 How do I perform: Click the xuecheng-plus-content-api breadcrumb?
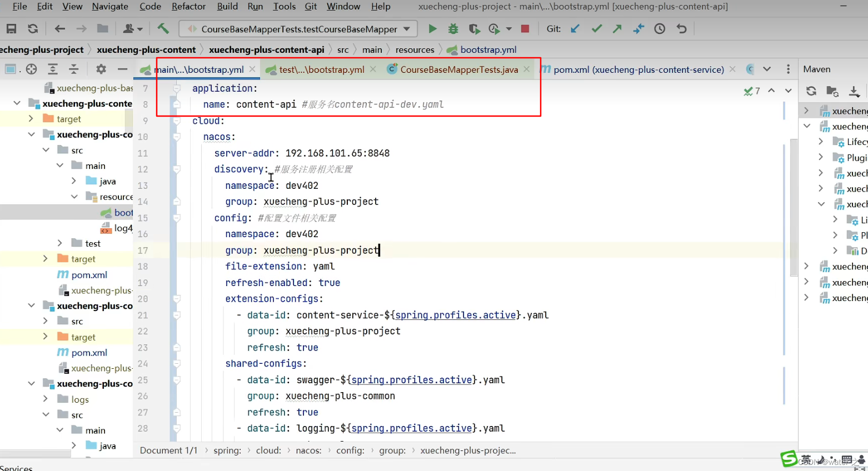point(267,50)
